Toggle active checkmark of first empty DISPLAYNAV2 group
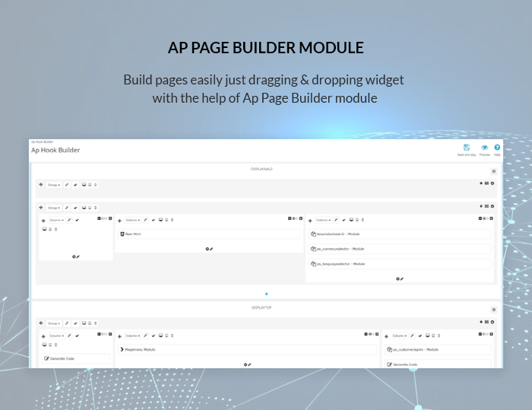The height and width of the screenshot is (410, 532). click(75, 185)
